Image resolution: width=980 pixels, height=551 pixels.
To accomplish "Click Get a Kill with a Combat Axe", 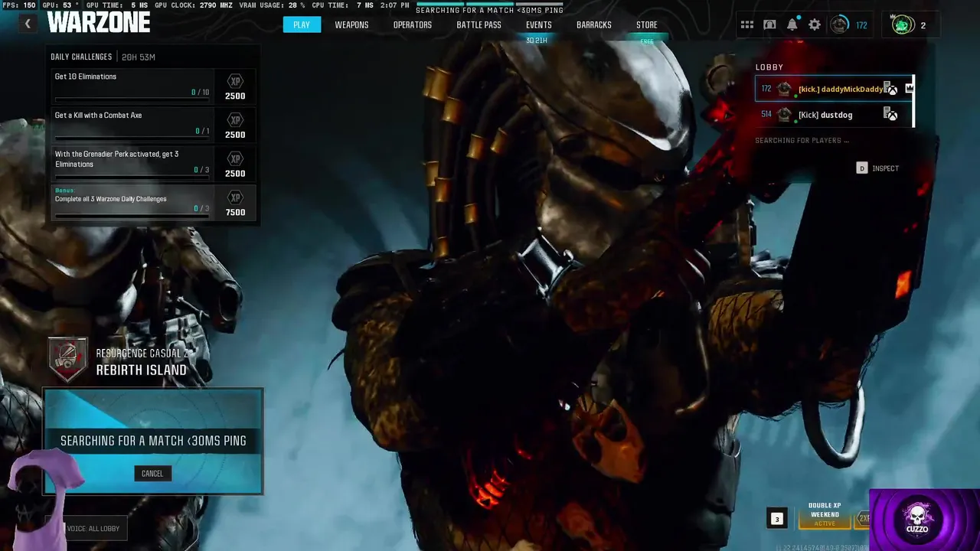I will pos(98,116).
